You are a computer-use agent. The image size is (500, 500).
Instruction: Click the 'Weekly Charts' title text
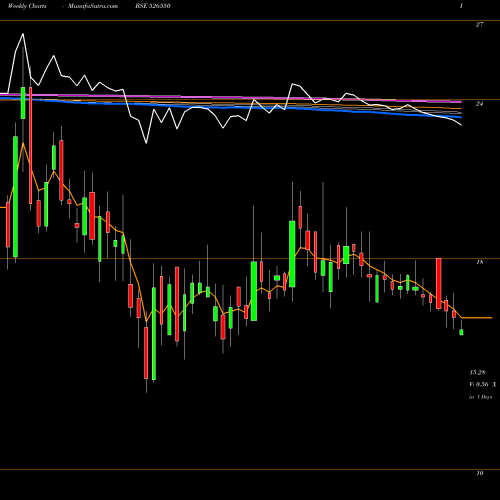(x=27, y=6)
